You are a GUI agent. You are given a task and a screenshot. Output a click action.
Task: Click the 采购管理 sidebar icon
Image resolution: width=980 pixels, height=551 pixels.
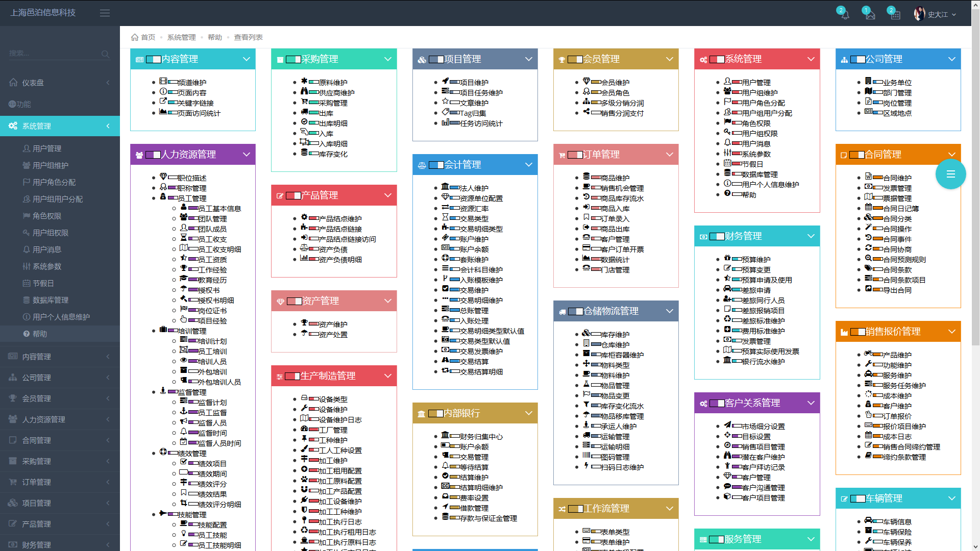[13, 462]
